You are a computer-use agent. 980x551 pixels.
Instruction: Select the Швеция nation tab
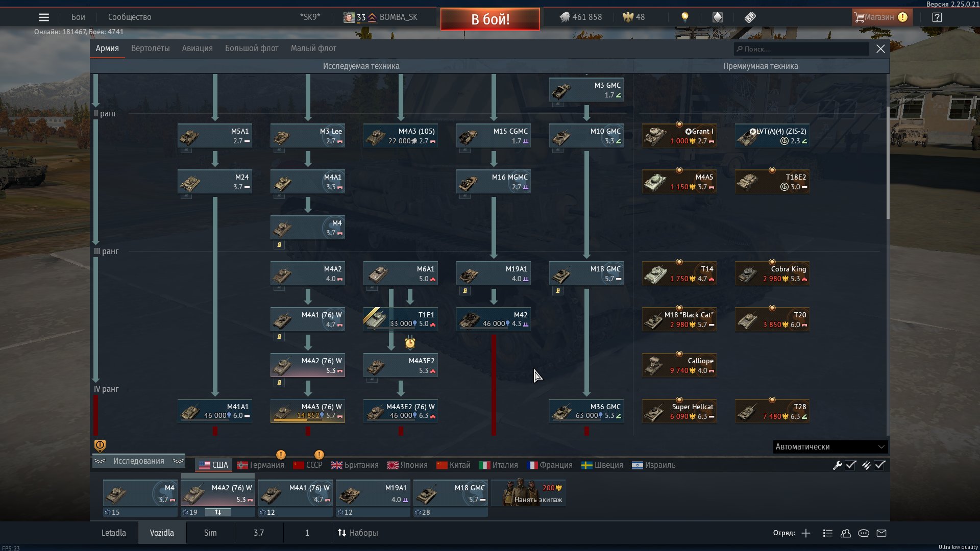[602, 465]
